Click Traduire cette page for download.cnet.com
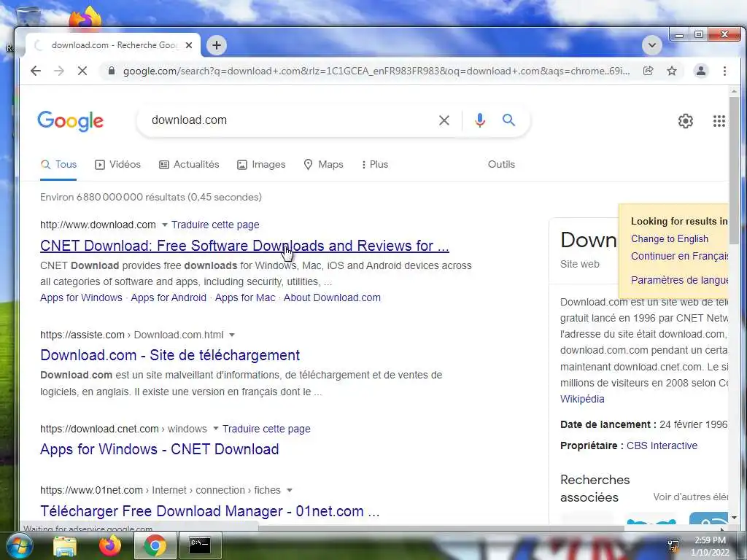The image size is (747, 560). 266,429
